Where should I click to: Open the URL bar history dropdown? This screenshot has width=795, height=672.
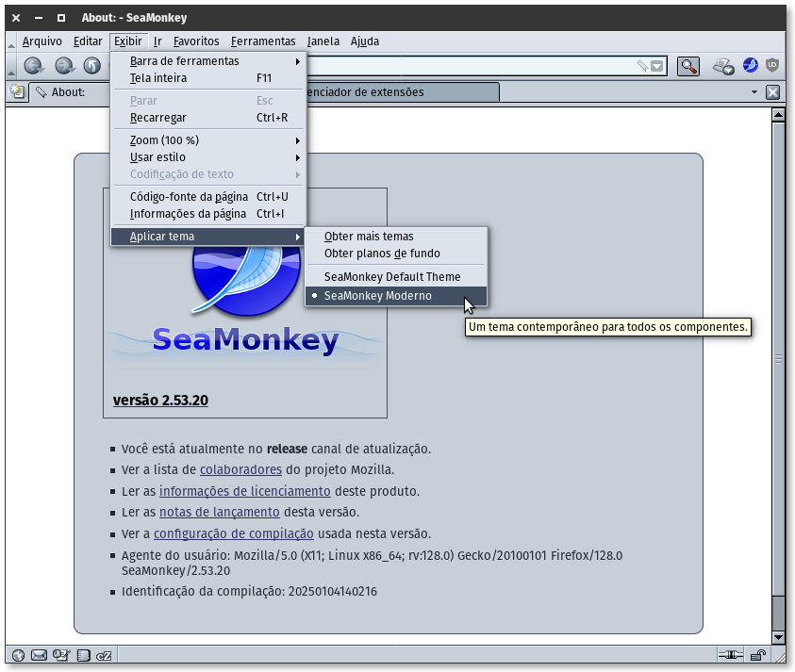tap(657, 66)
